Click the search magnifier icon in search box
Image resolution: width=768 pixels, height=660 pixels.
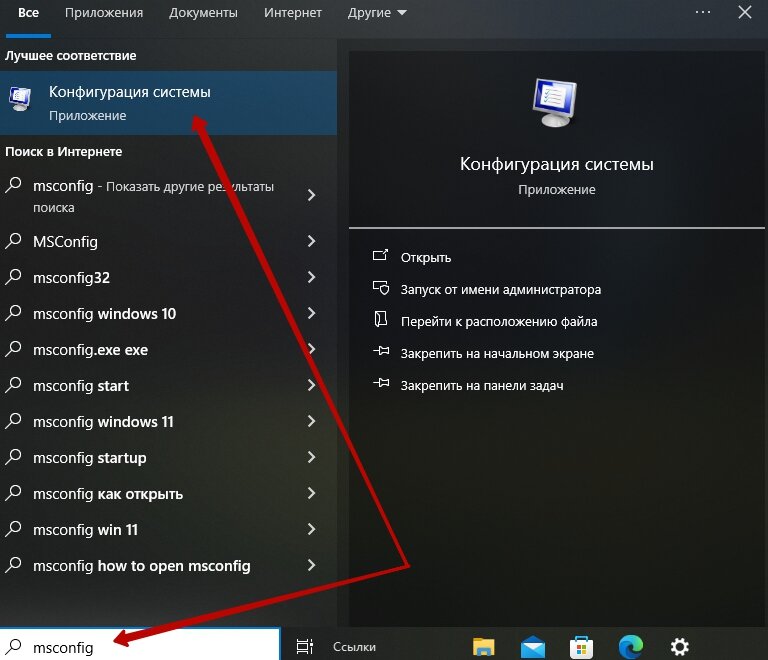coord(14,647)
